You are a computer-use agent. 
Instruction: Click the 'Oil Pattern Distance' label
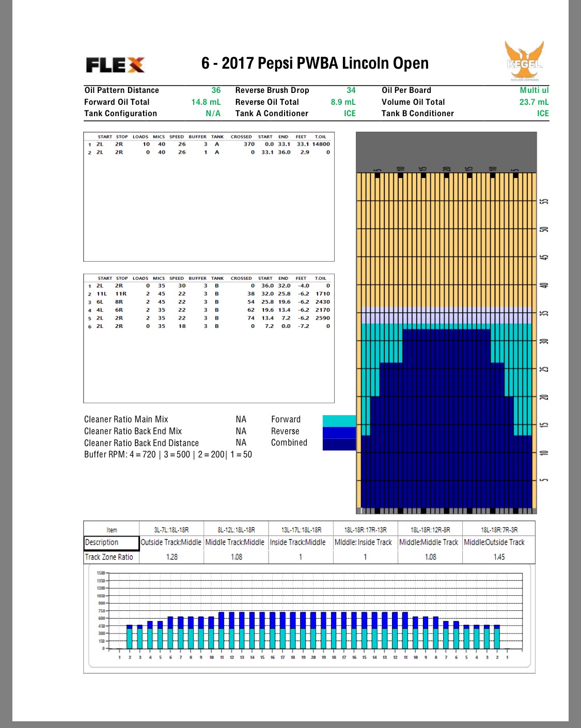[121, 90]
